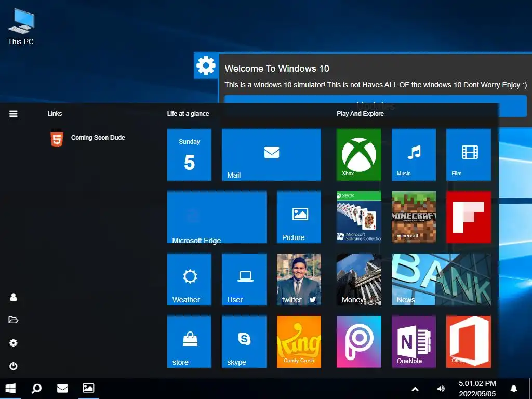Open the Picture tile
The width and height of the screenshot is (532, 399).
[x=299, y=217]
